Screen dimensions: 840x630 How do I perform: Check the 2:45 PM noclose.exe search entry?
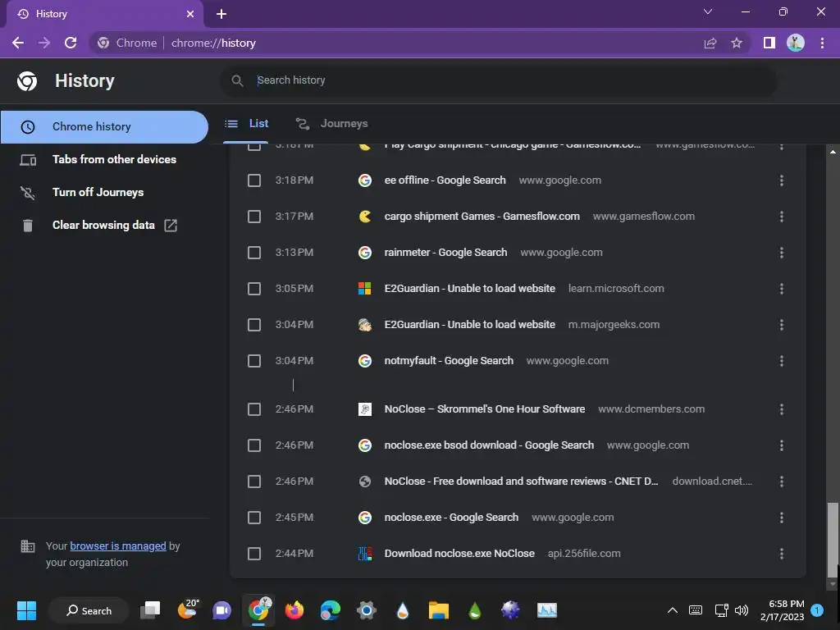[x=254, y=518]
